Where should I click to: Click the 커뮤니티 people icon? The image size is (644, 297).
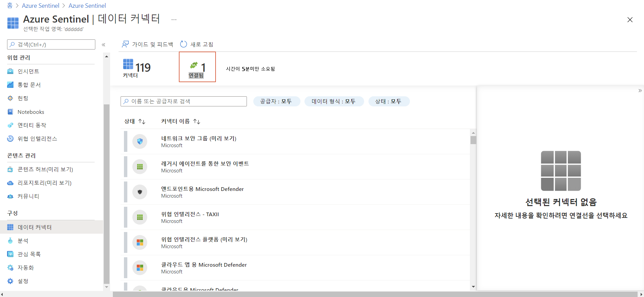click(x=10, y=196)
